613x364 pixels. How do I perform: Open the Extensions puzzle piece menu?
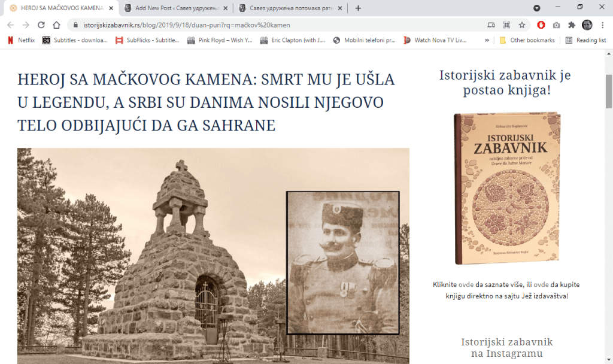coord(572,25)
